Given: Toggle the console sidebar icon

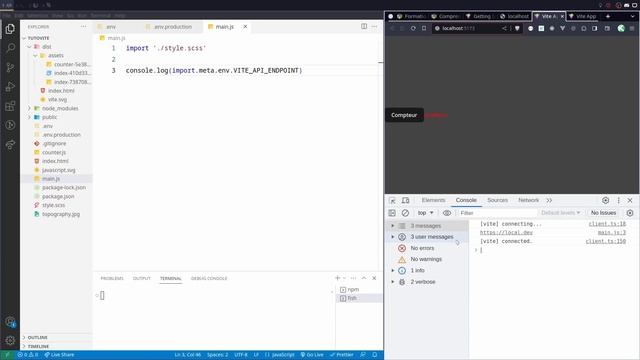Looking at the screenshot, I should (x=392, y=213).
